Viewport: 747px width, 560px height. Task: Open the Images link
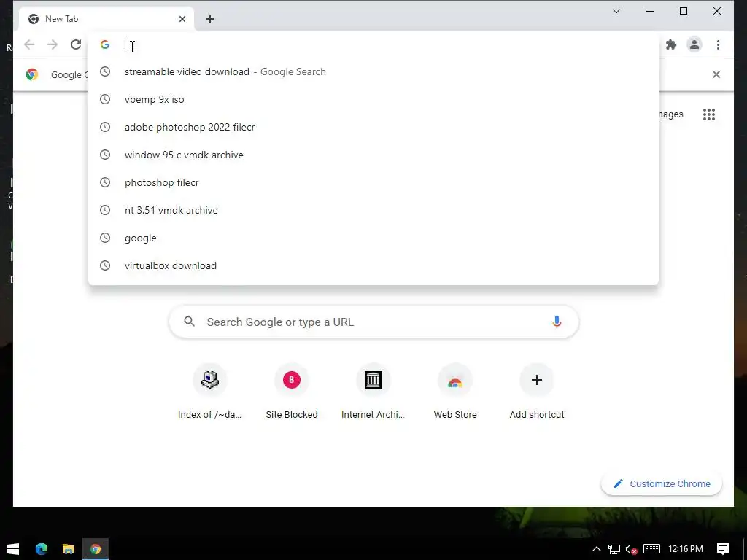(671, 114)
